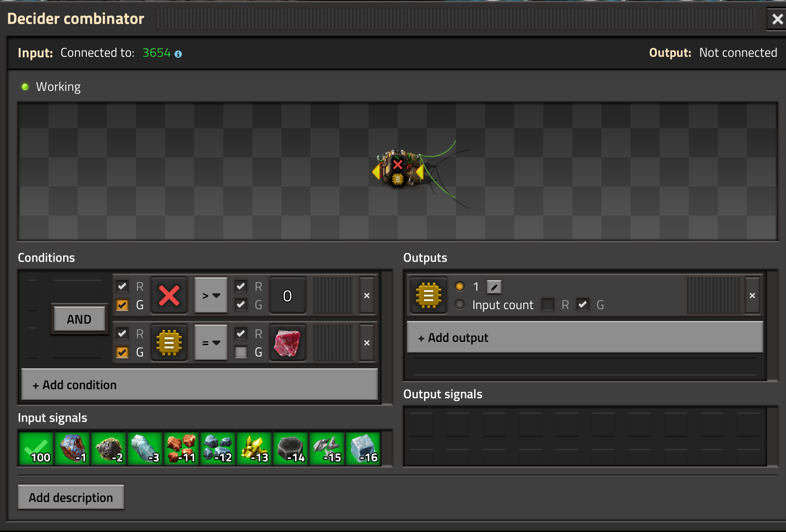Image resolution: width=786 pixels, height=532 pixels.
Task: Open the equals comparator dropdown
Action: pos(211,343)
